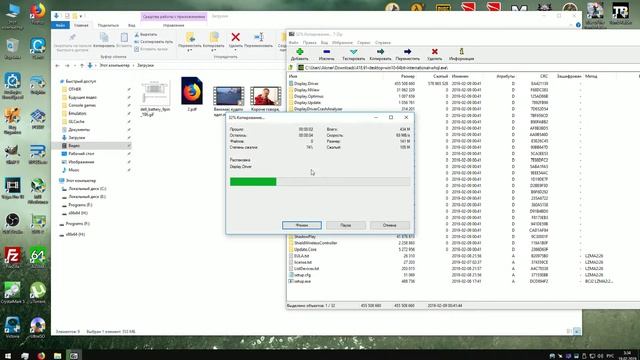Open the Сервис menu in 7-Zip
Viewport: 640px width, 360px height.
[x=364, y=42]
